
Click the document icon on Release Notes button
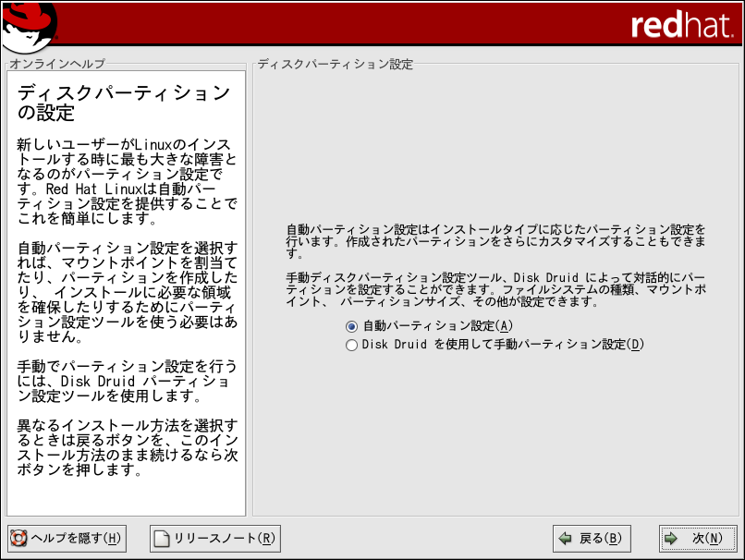point(162,539)
